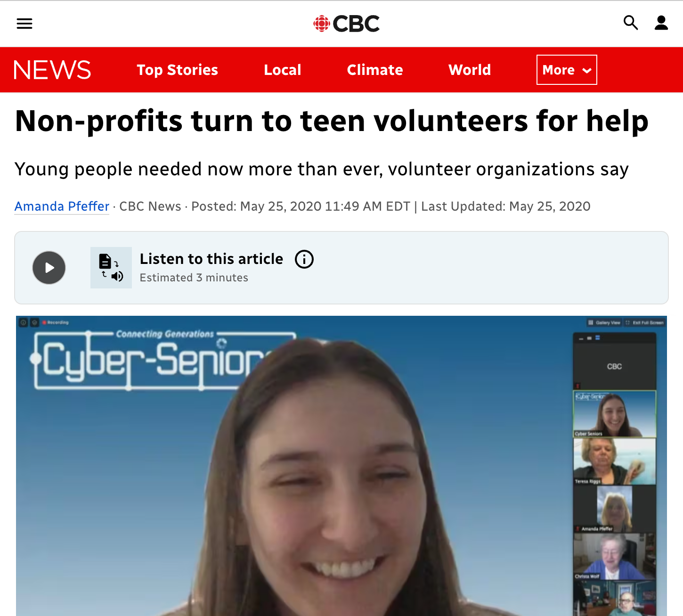Screen dimensions: 683x616
Task: Open the user account icon
Action: click(x=661, y=23)
